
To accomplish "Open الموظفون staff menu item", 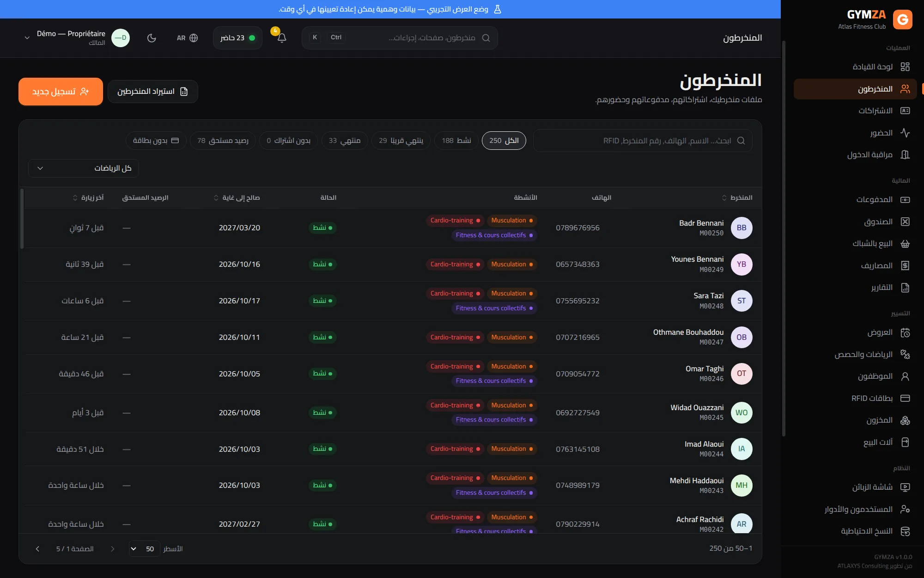I will click(x=855, y=376).
